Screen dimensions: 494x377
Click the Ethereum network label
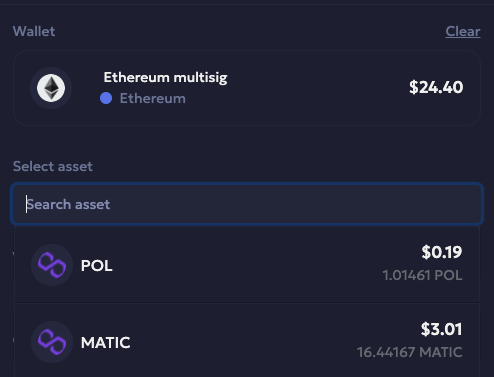[152, 98]
